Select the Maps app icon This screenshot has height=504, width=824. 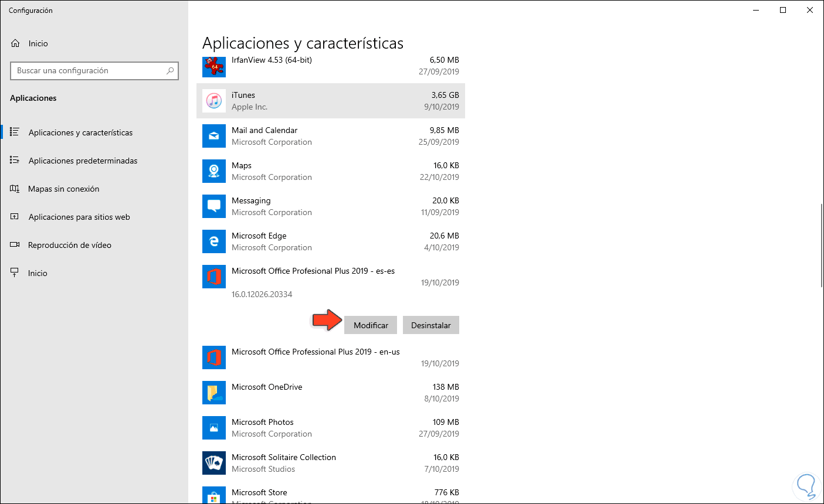pos(214,171)
